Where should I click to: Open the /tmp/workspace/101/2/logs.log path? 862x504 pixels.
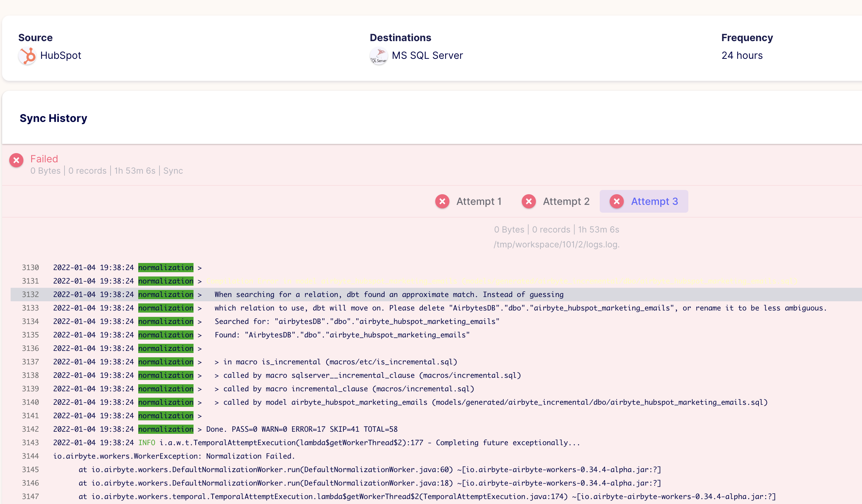pos(556,244)
